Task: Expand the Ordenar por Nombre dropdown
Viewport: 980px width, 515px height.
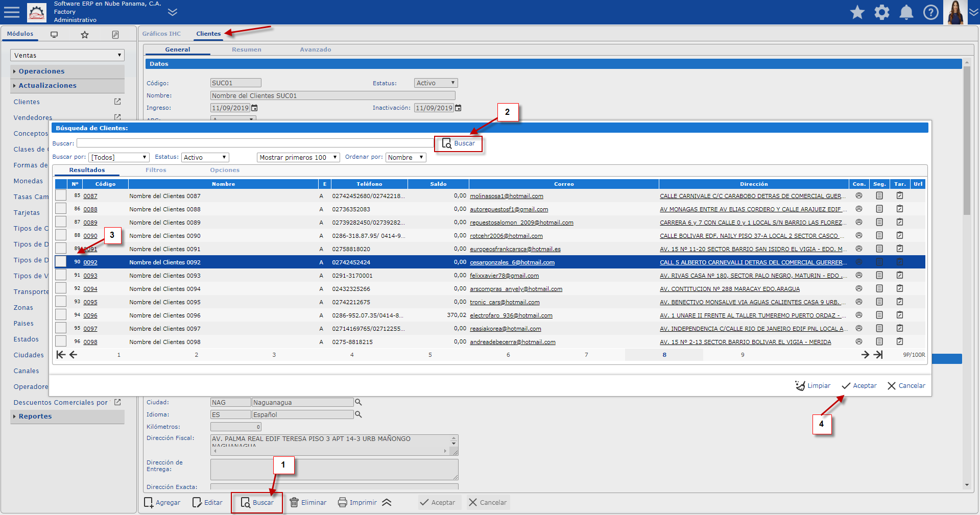Action: [x=405, y=157]
